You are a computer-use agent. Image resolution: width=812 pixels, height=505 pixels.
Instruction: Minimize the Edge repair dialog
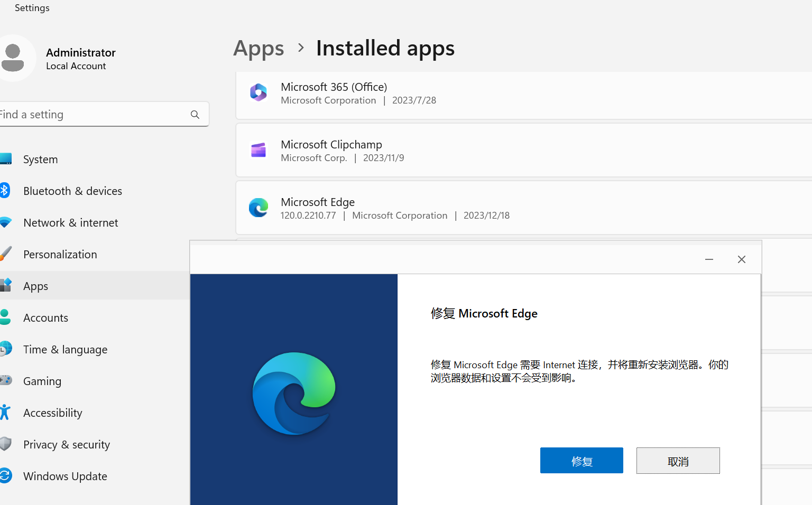tap(709, 259)
